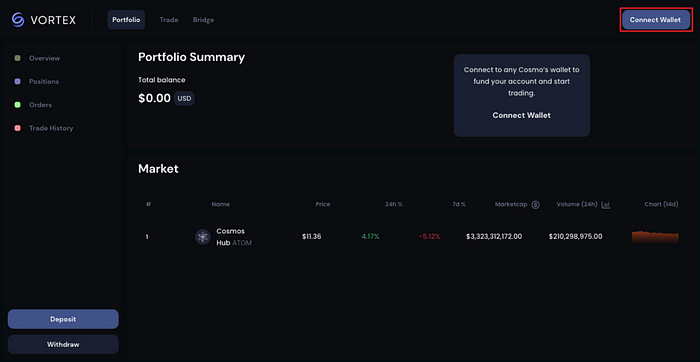The width and height of the screenshot is (700, 362).
Task: Click the pink Trade History dot icon
Action: 17,128
